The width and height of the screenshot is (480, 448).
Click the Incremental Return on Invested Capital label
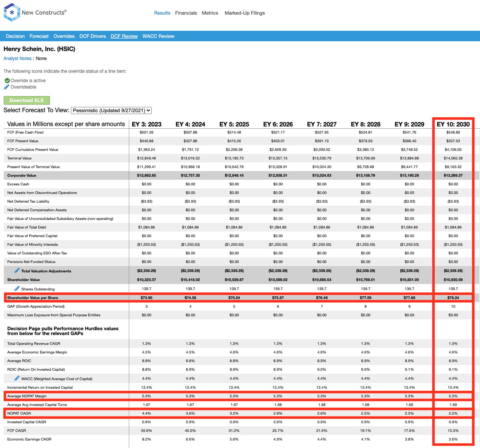pyautogui.click(x=40, y=388)
